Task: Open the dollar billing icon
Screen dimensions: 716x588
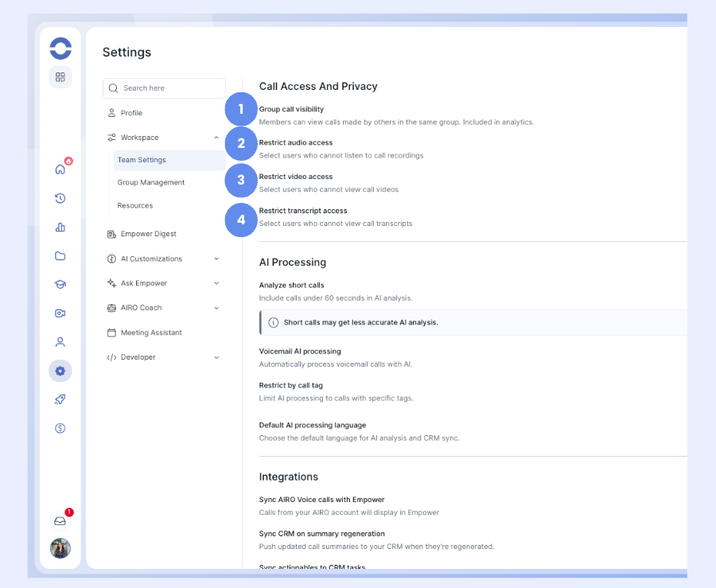Action: 60,428
